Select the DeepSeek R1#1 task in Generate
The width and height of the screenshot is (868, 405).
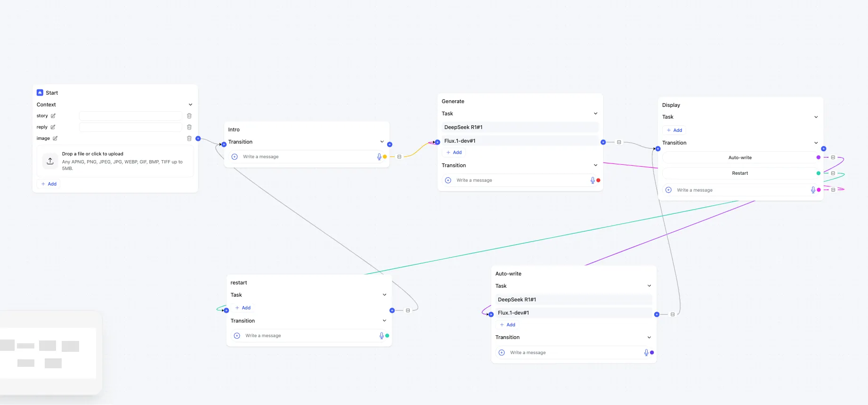(x=519, y=127)
